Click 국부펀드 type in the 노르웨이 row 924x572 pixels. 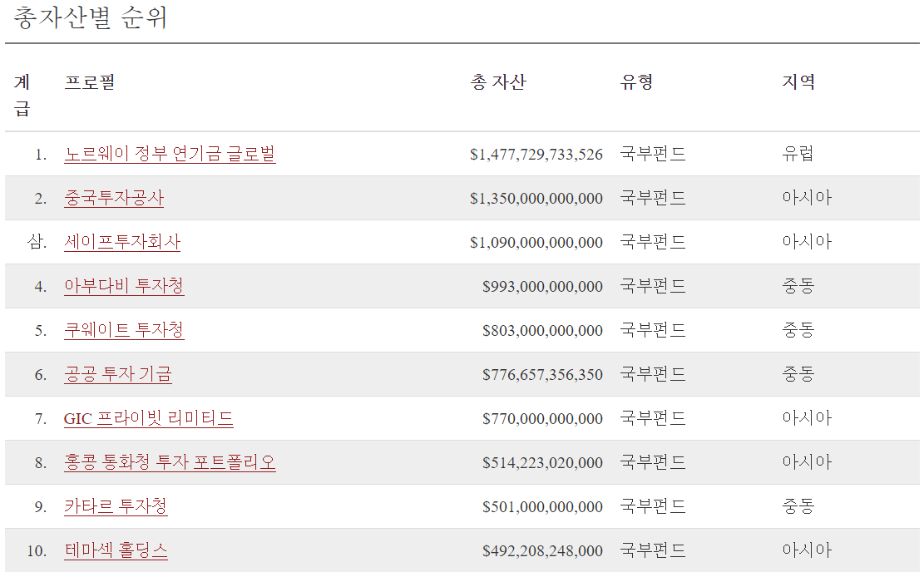click(x=653, y=154)
